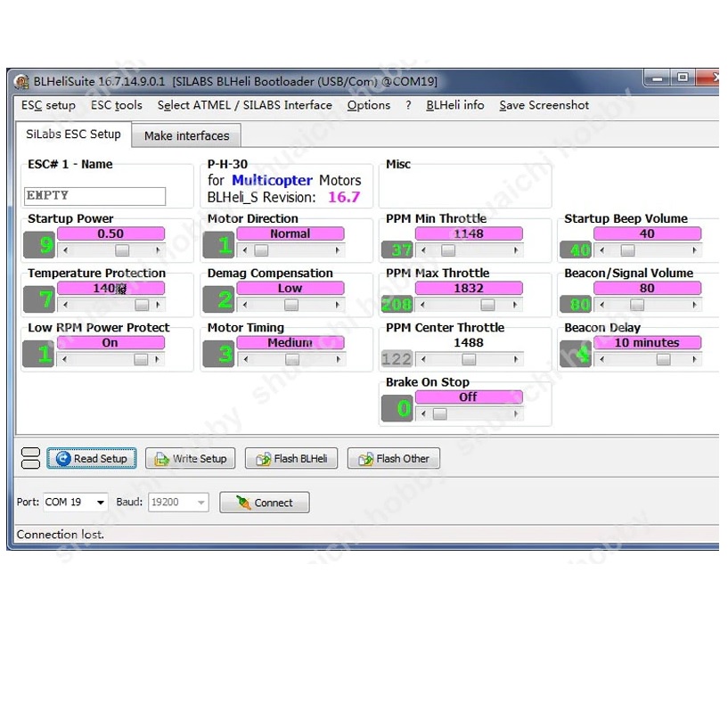Click the Flash Other button
This screenshot has width=728, height=728.
(x=393, y=458)
